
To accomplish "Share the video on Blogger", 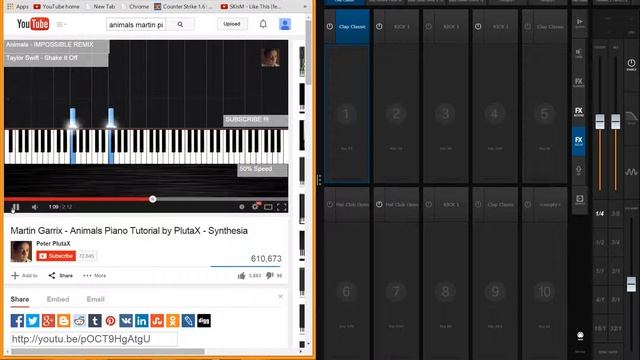I will (64, 320).
